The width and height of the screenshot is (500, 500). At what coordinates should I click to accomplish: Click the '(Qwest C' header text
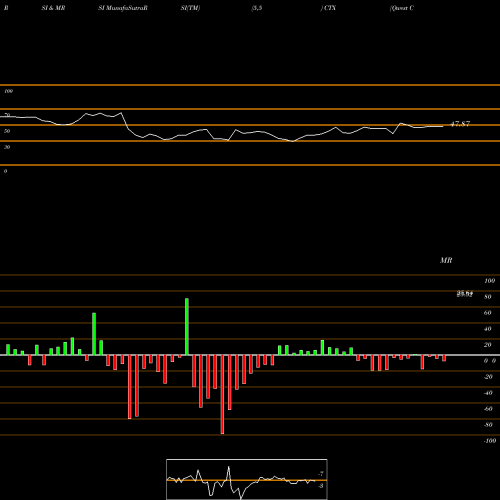coord(402,8)
